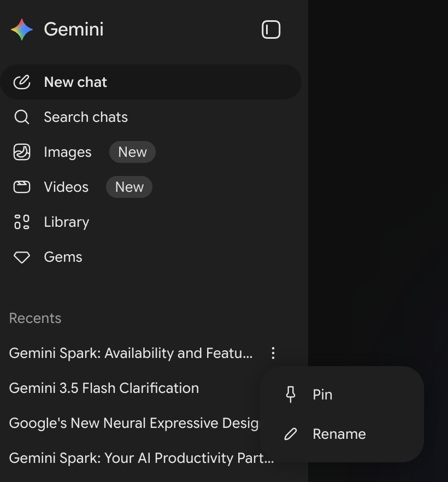Select Rename in the context menu
The width and height of the screenshot is (448, 482).
pyautogui.click(x=341, y=434)
